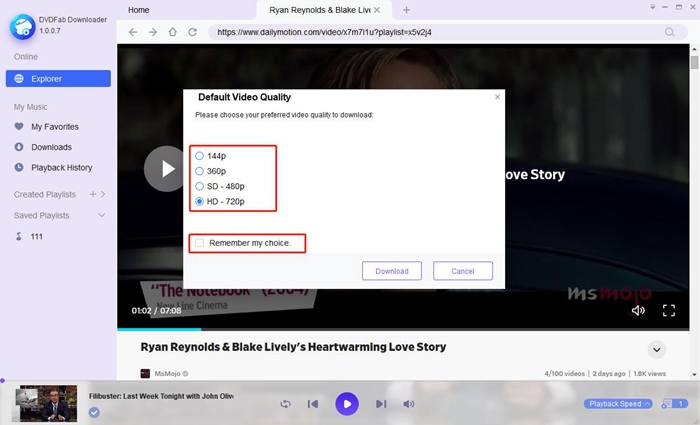Click the downloaded checkmark badge icon
This screenshot has width=700, height=425.
[94, 412]
